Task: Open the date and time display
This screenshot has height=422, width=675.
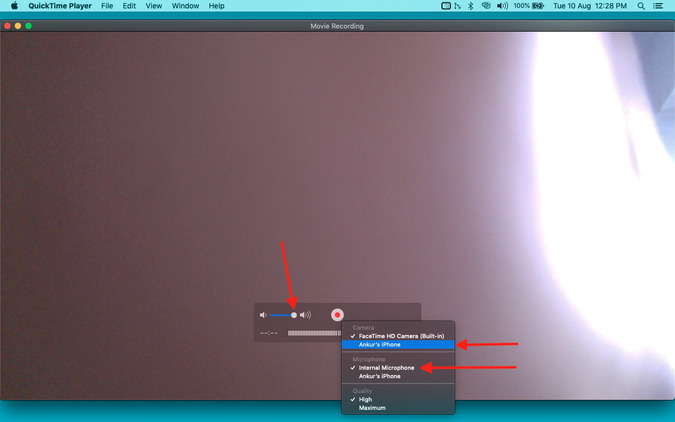Action: (x=590, y=6)
